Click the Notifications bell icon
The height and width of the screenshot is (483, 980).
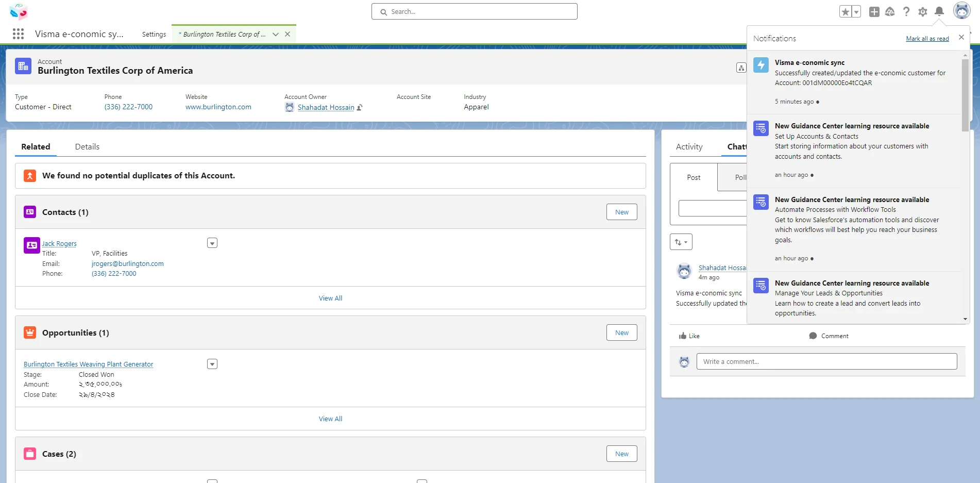(x=939, y=11)
